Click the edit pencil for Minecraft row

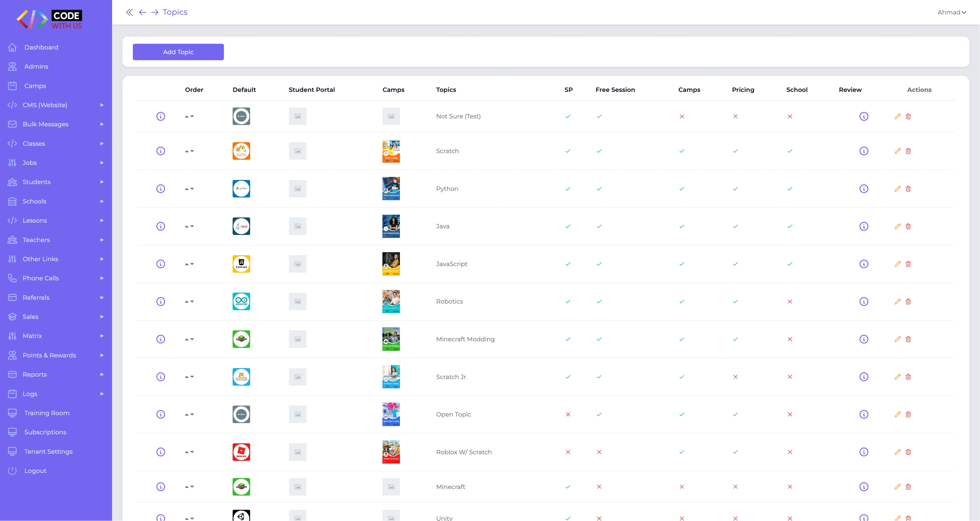[x=897, y=487]
